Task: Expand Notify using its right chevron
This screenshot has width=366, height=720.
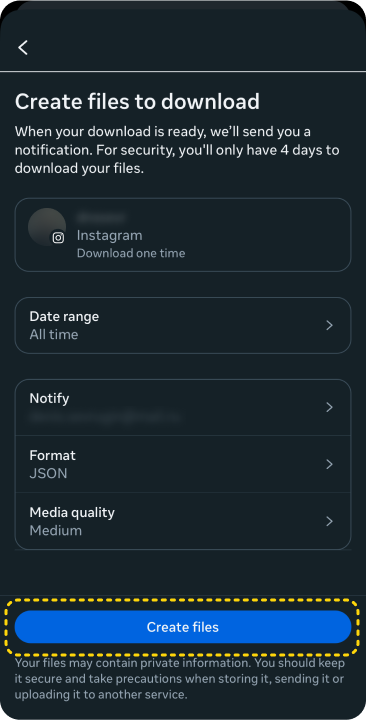Action: pyautogui.click(x=329, y=407)
